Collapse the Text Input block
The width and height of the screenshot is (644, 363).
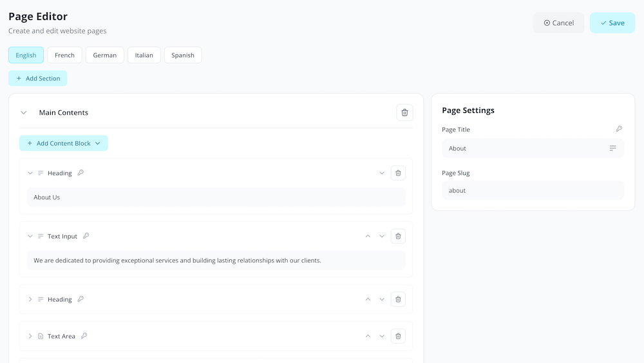(x=30, y=236)
